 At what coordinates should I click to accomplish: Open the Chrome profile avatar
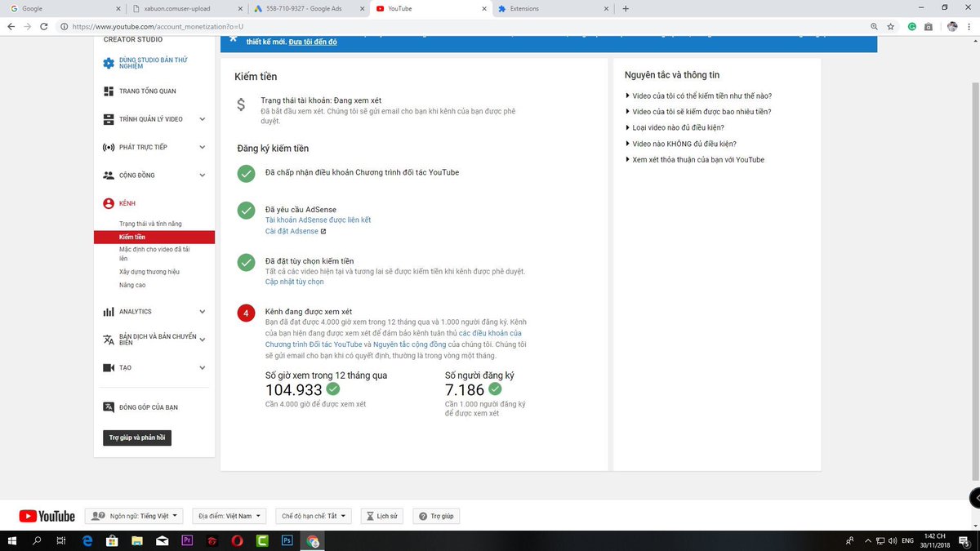click(952, 26)
